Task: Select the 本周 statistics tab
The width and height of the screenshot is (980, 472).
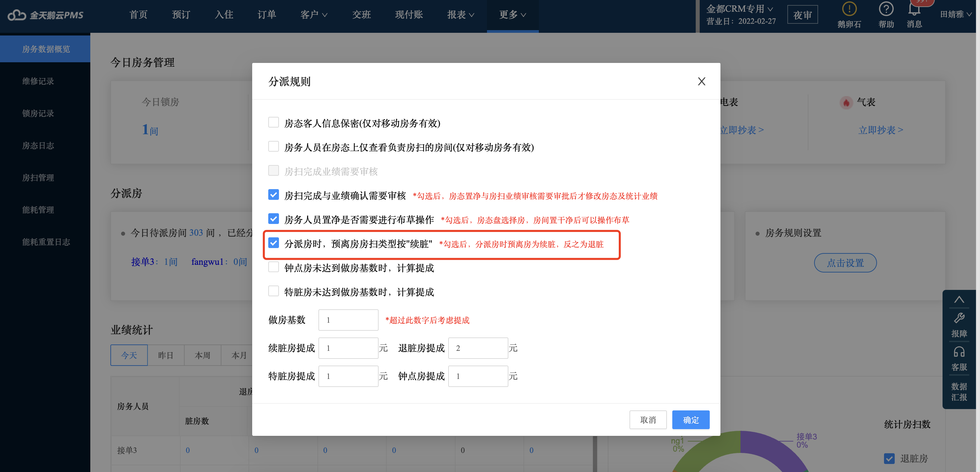Action: click(x=203, y=355)
